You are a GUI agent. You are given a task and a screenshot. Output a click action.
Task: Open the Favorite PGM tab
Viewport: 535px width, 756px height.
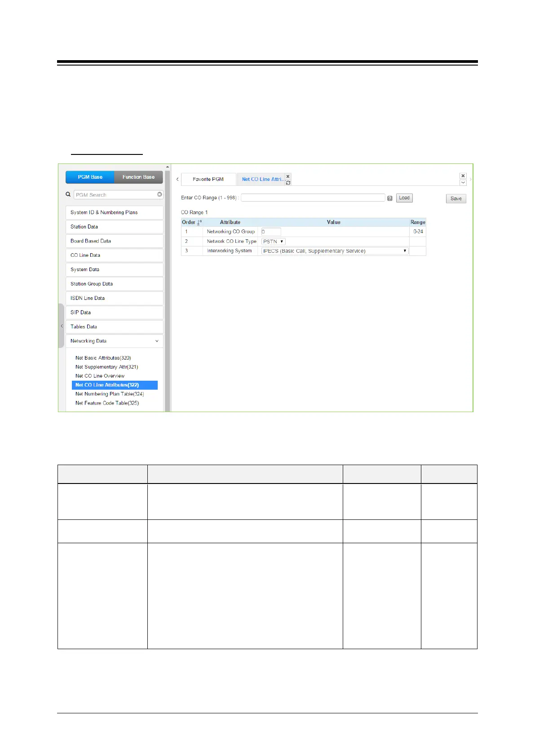pos(208,179)
